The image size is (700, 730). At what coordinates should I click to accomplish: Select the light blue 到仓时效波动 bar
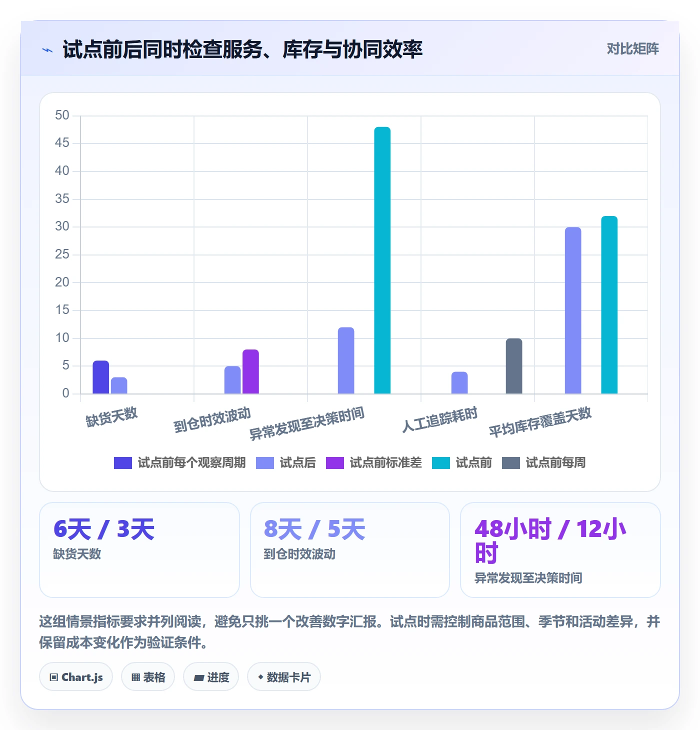[232, 380]
